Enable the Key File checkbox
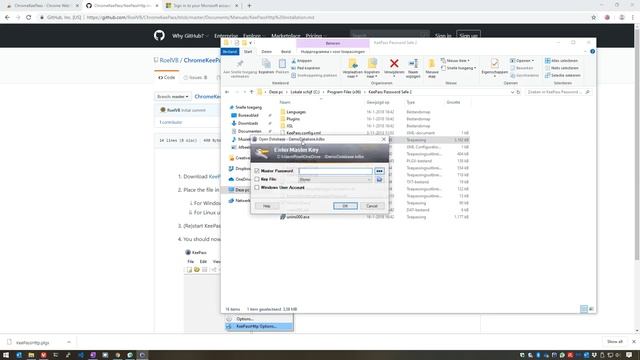This screenshot has height=360, width=640. pos(257,179)
